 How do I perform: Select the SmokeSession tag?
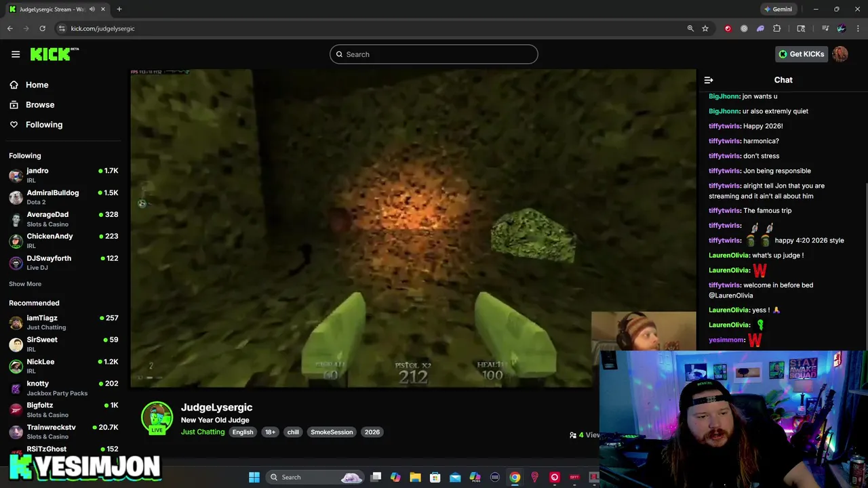(332, 432)
